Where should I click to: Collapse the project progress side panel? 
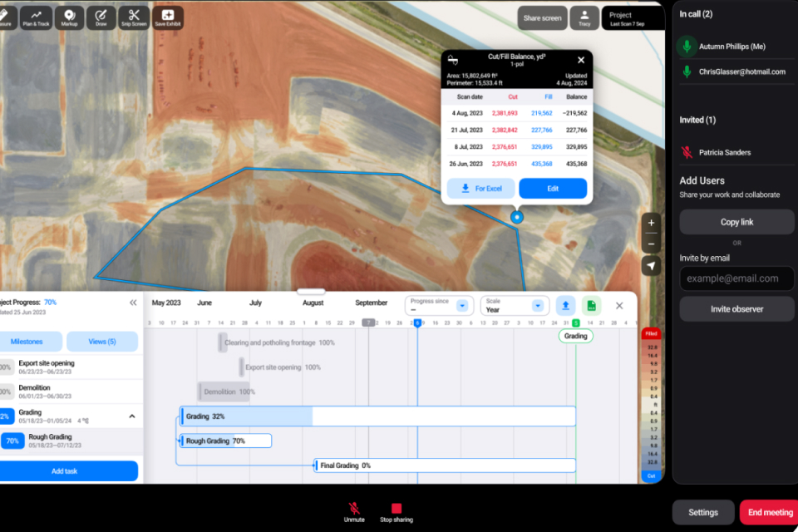click(x=133, y=303)
